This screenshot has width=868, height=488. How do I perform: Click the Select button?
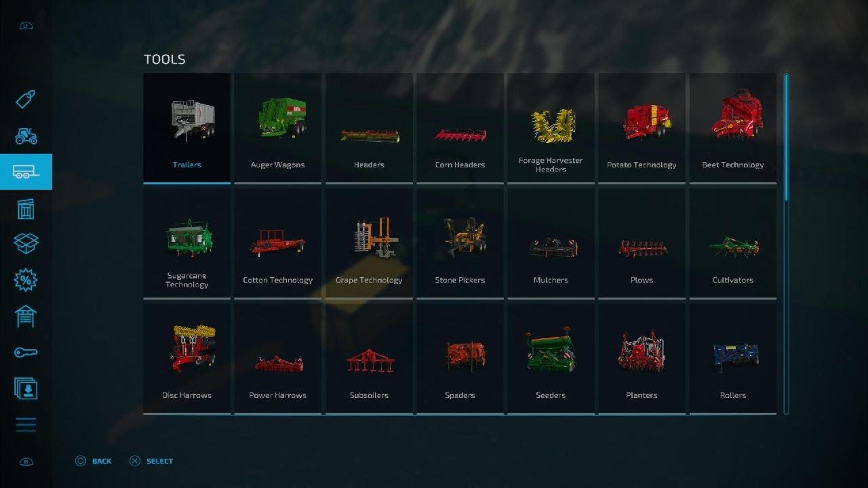[151, 461]
